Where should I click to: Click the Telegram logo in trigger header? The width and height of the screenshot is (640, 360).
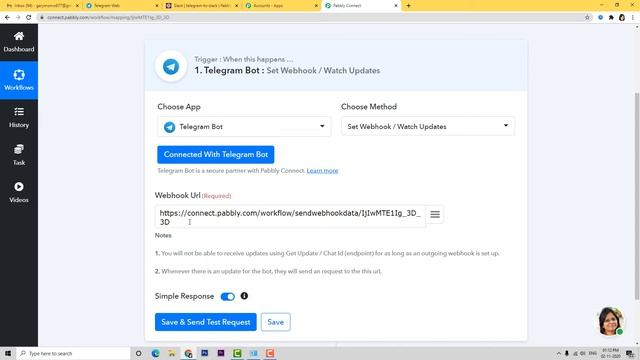tap(171, 67)
